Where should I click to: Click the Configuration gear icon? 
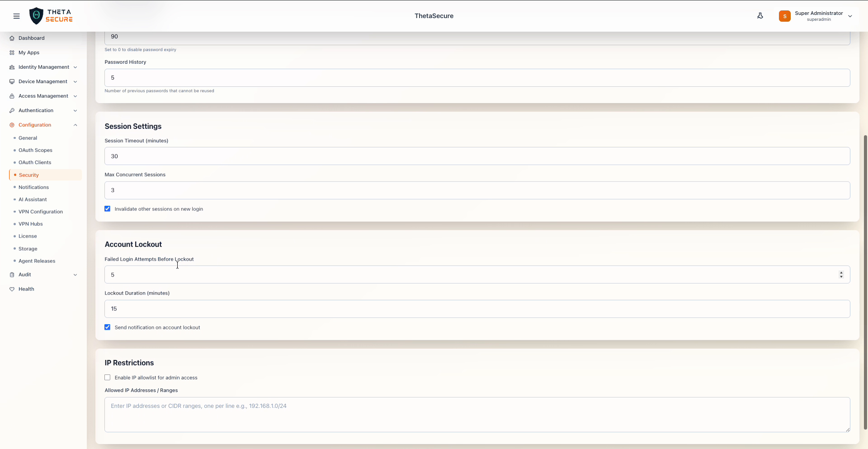click(12, 125)
